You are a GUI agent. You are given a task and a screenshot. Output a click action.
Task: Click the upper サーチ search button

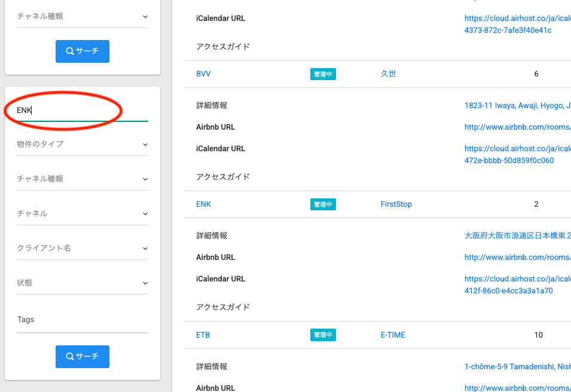click(83, 51)
